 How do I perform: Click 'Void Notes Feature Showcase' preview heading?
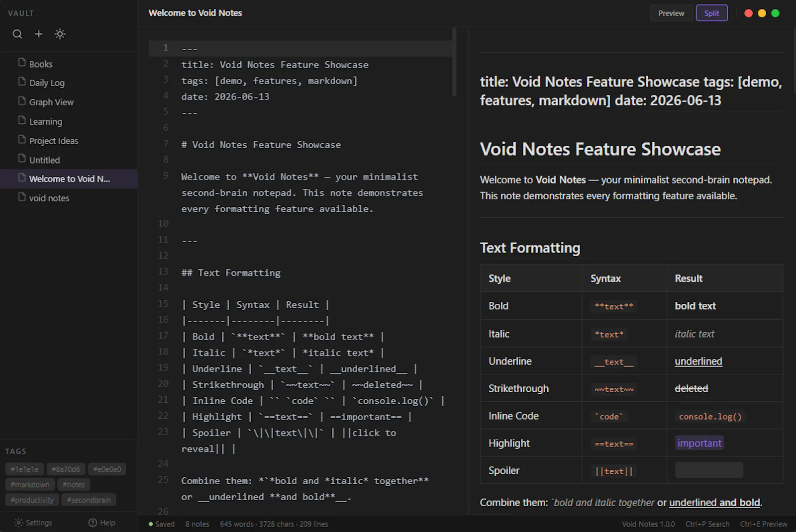pyautogui.click(x=600, y=149)
